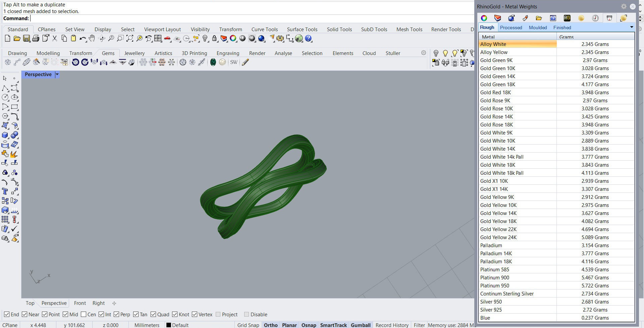The width and height of the screenshot is (644, 328).
Task: Switch to the Front viewport tab
Action: coord(80,303)
